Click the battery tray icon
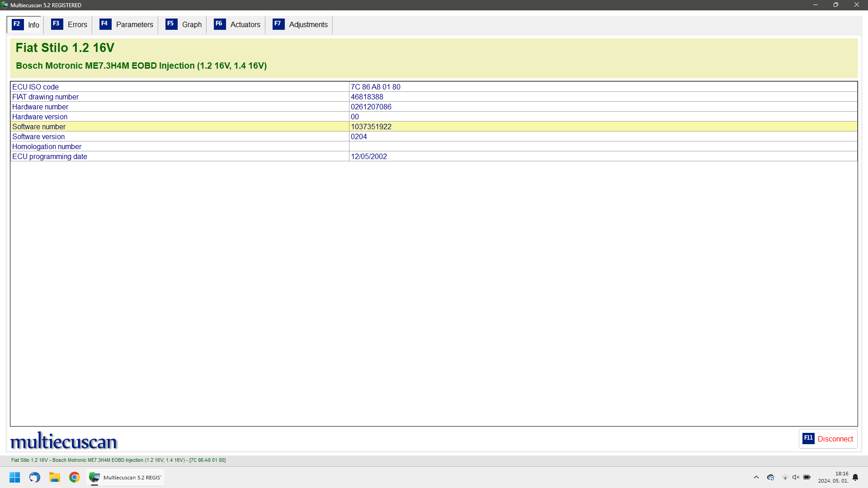 (807, 477)
